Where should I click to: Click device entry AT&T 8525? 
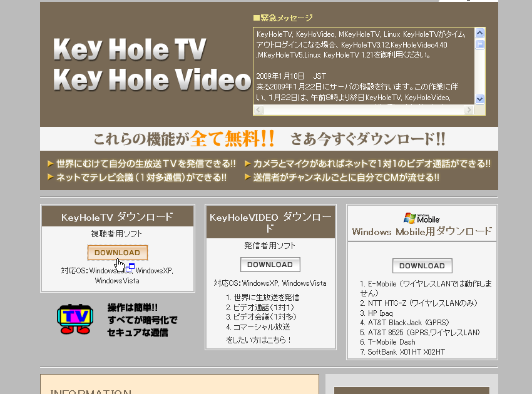point(420,332)
